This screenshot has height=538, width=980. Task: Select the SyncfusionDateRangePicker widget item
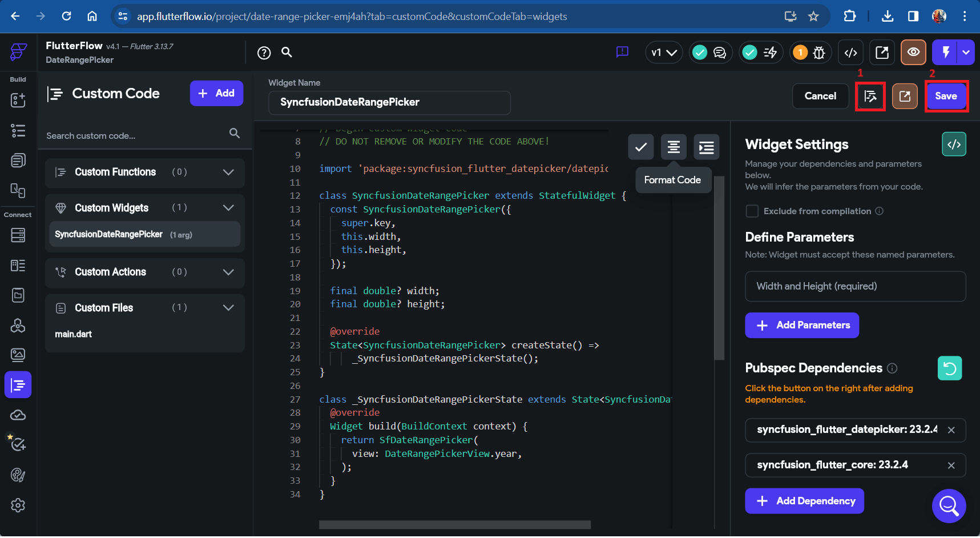click(x=145, y=235)
